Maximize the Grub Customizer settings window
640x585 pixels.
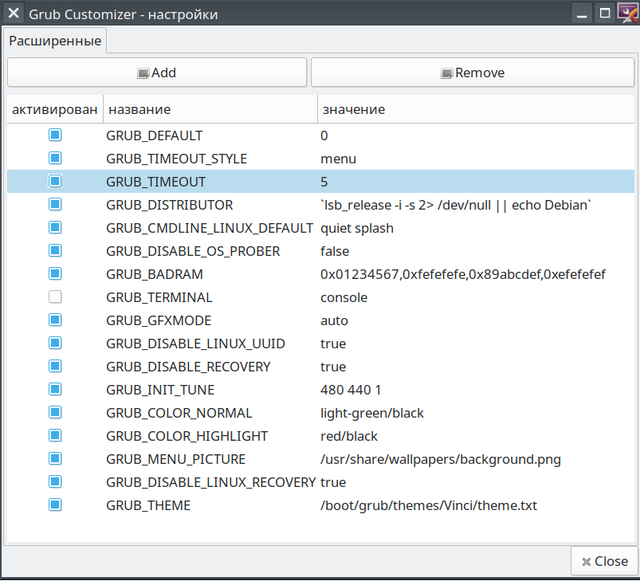[605, 14]
